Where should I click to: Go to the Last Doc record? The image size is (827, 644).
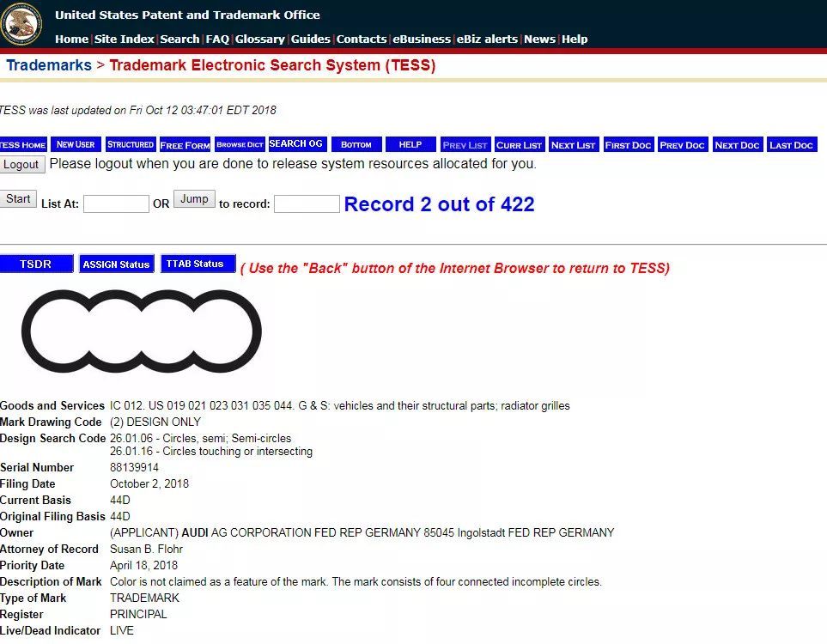pos(792,144)
